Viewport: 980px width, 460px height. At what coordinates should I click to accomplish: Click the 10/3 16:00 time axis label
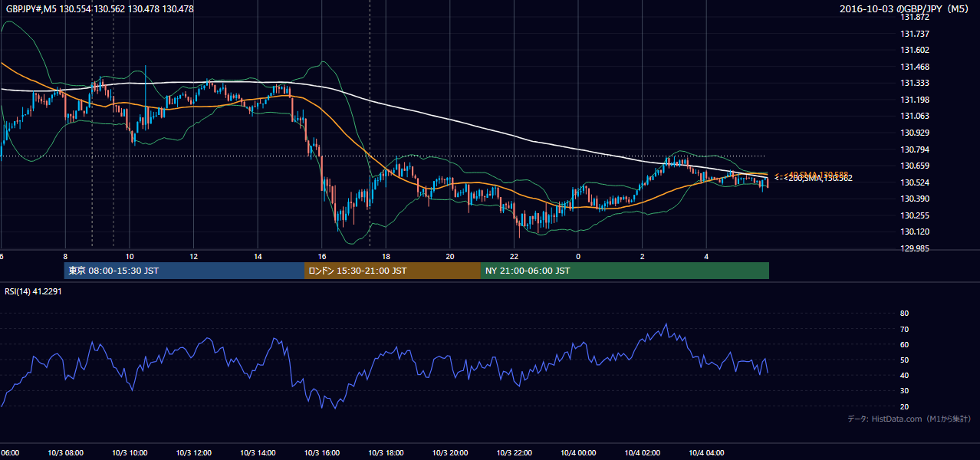pyautogui.click(x=322, y=453)
